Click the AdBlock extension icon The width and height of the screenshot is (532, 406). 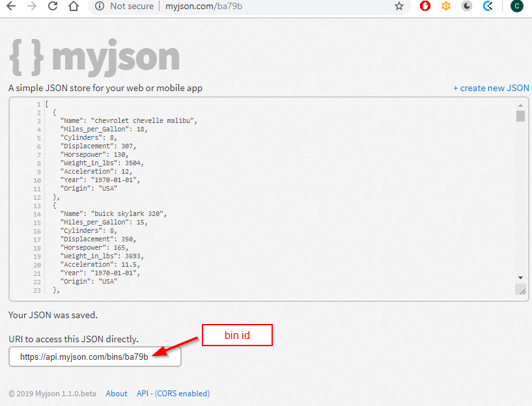pos(425,7)
